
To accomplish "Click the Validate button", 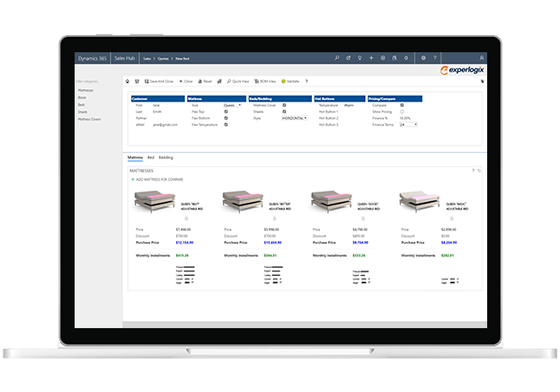I will pos(290,82).
